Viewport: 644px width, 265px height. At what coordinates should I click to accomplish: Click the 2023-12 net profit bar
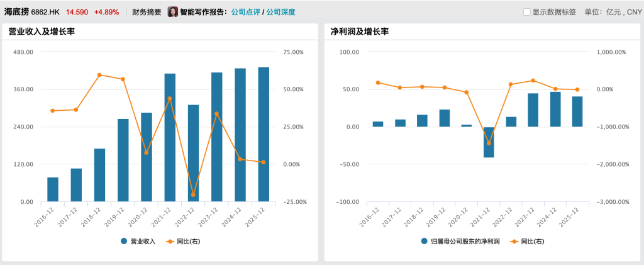click(533, 110)
